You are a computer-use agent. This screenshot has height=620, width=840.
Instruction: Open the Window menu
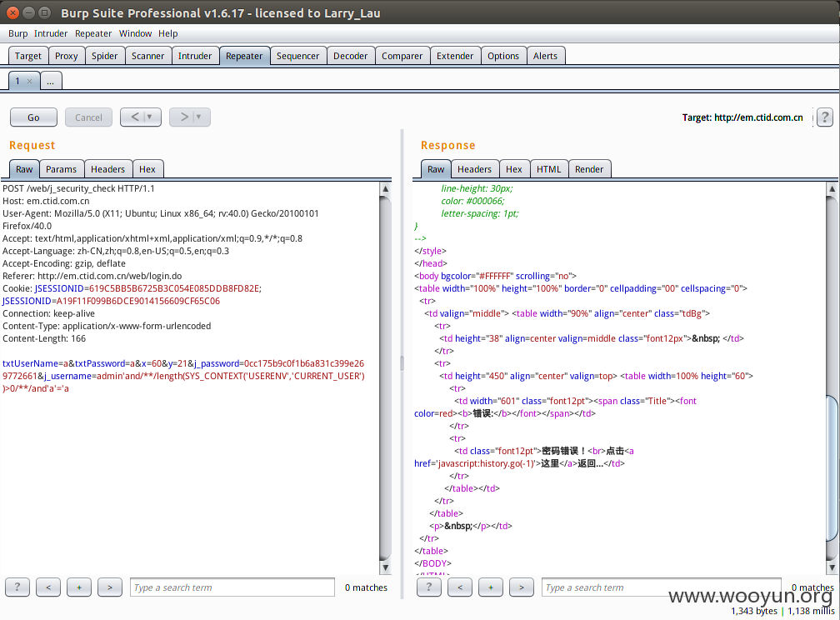(x=135, y=33)
